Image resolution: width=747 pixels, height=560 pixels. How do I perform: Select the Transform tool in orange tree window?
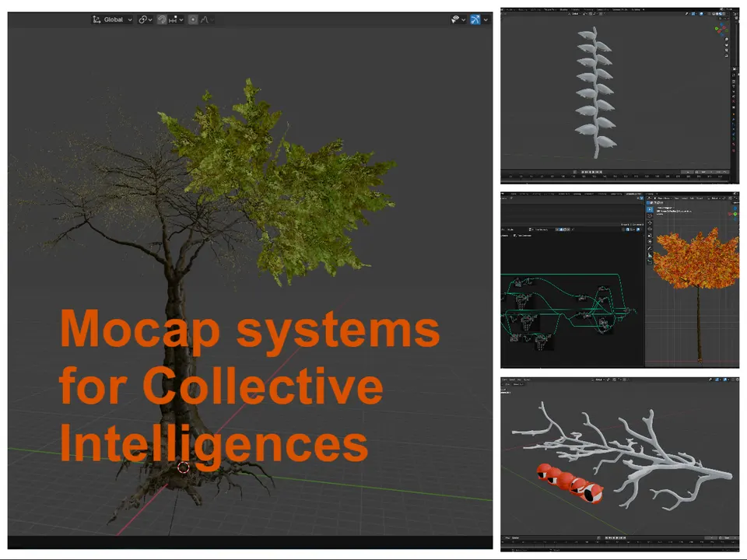(650, 241)
